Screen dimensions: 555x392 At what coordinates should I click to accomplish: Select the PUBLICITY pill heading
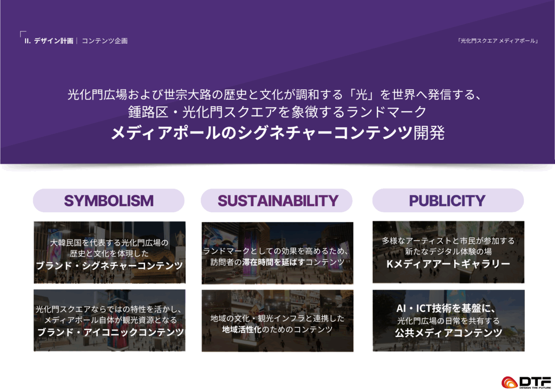click(447, 201)
